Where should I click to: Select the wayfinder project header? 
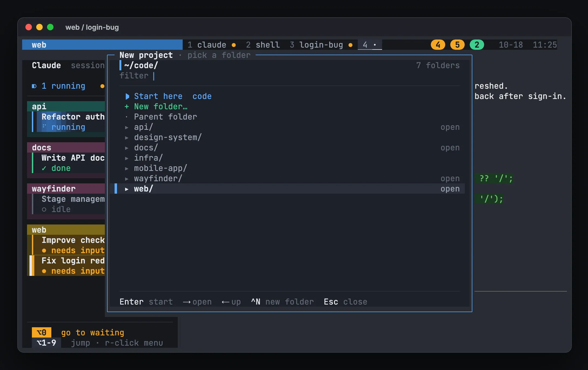pyautogui.click(x=66, y=189)
